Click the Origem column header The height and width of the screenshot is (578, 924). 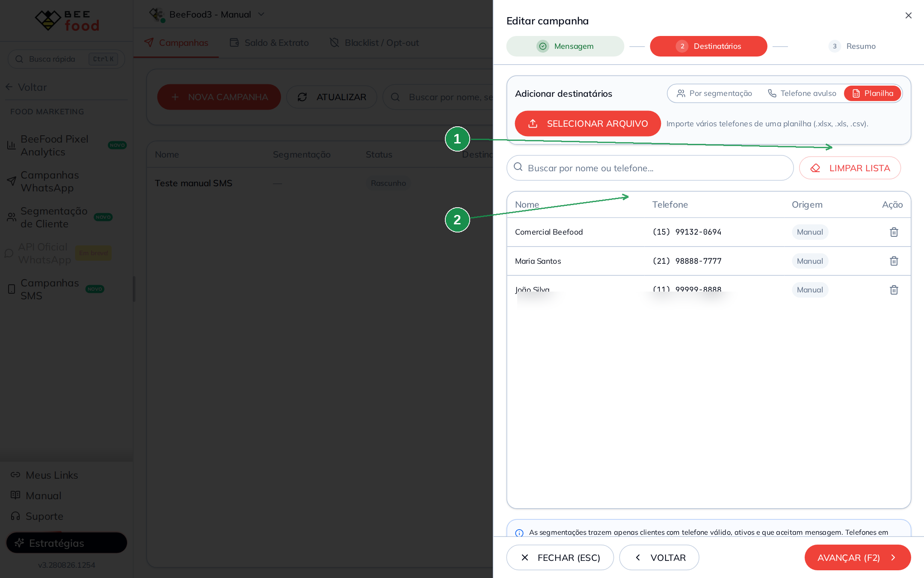pyautogui.click(x=807, y=205)
